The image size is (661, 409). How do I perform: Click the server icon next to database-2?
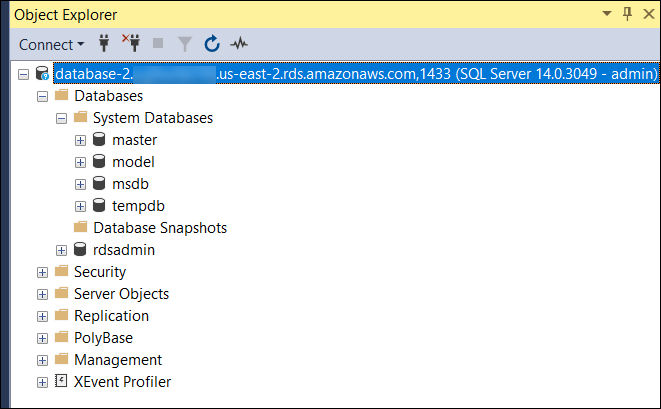tap(42, 73)
